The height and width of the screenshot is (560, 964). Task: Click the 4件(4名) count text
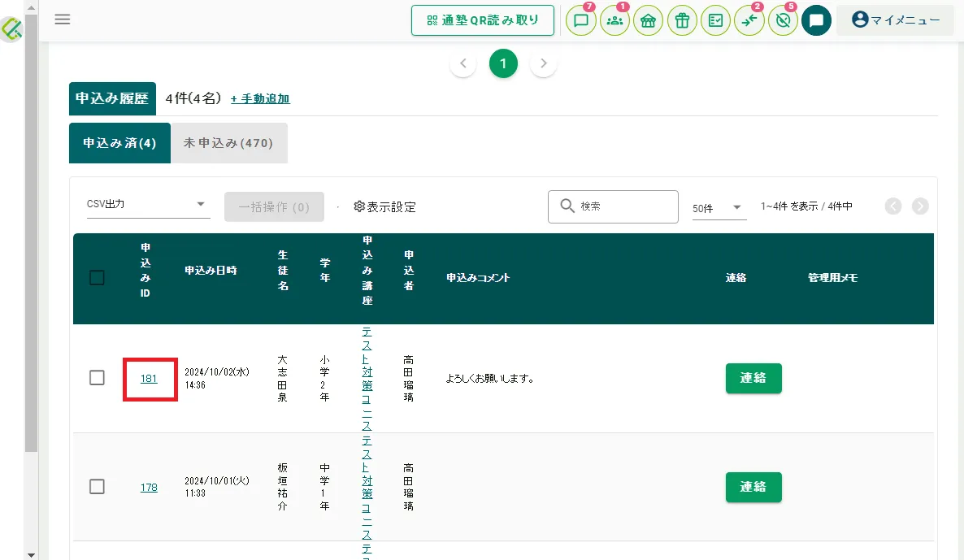click(x=193, y=98)
